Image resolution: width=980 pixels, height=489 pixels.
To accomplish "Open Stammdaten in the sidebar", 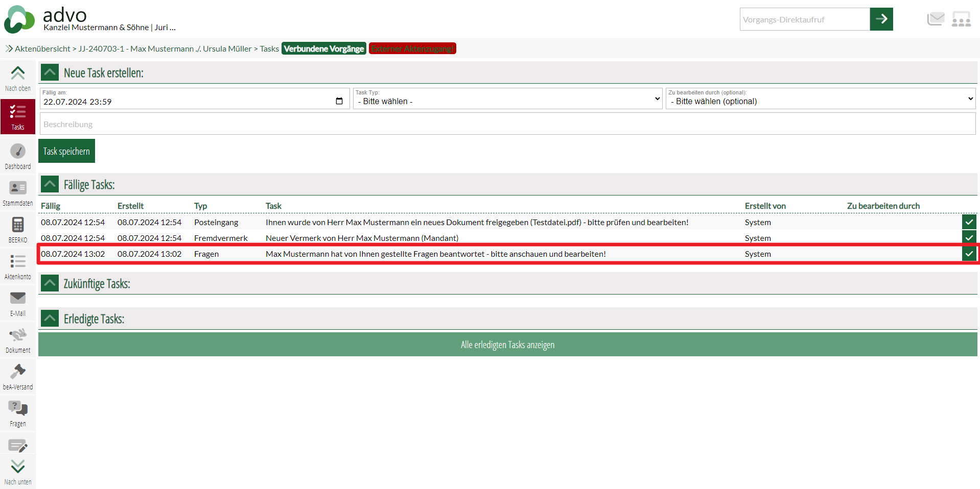I will (x=18, y=192).
